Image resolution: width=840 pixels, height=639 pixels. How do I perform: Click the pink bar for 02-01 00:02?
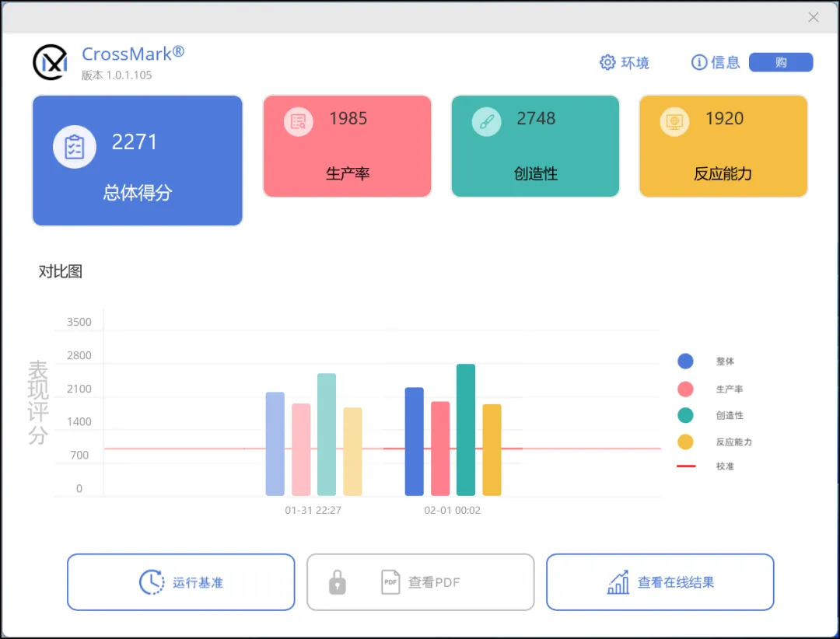point(440,449)
